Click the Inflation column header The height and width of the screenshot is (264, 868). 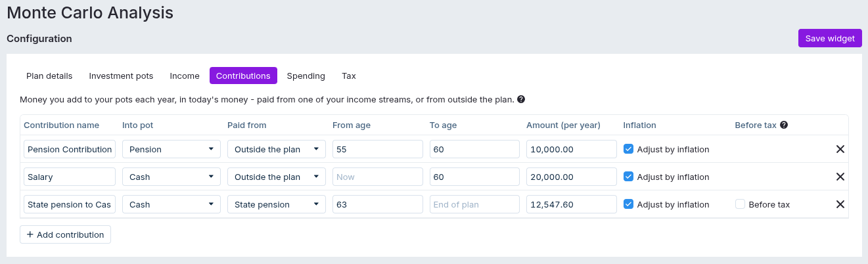pyautogui.click(x=640, y=125)
